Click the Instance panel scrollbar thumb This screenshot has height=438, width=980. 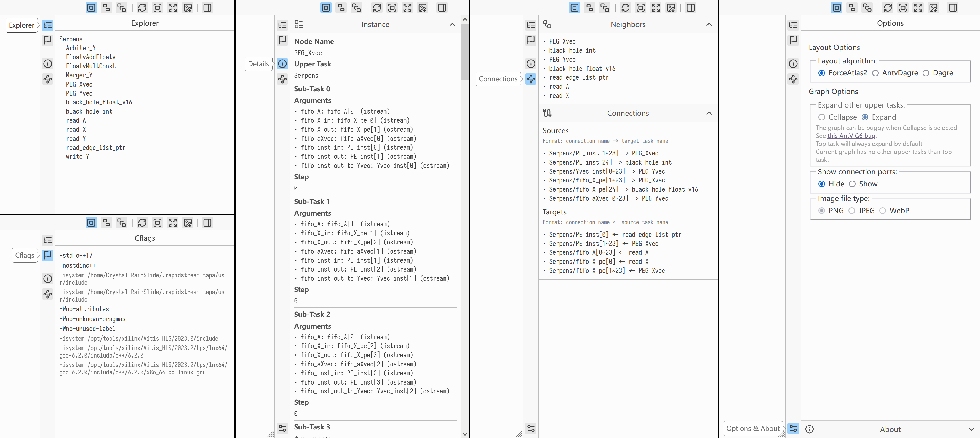click(x=464, y=52)
